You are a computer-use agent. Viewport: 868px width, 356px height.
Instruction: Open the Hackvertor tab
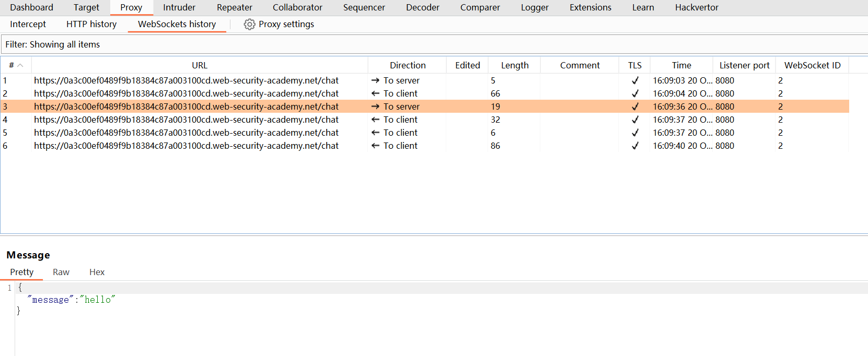coord(696,7)
